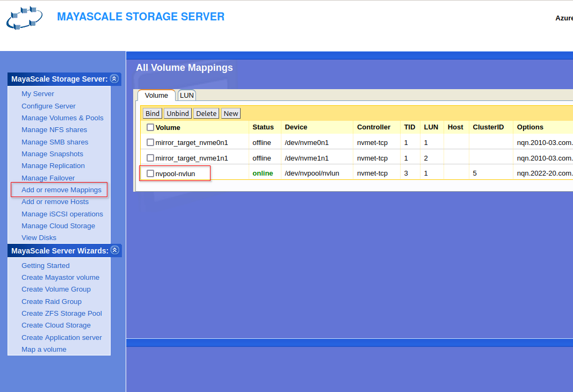Go to Manage Snapshots
Image resolution: width=573 pixels, height=392 pixels.
52,154
